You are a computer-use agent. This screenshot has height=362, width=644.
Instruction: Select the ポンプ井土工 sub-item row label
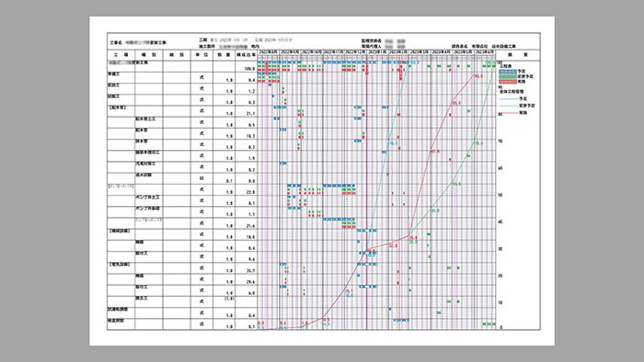[147, 198]
